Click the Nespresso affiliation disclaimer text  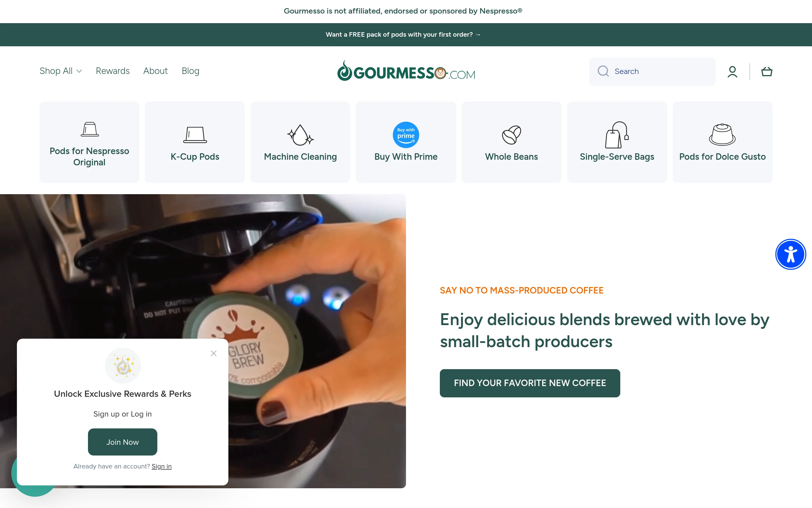pos(403,11)
